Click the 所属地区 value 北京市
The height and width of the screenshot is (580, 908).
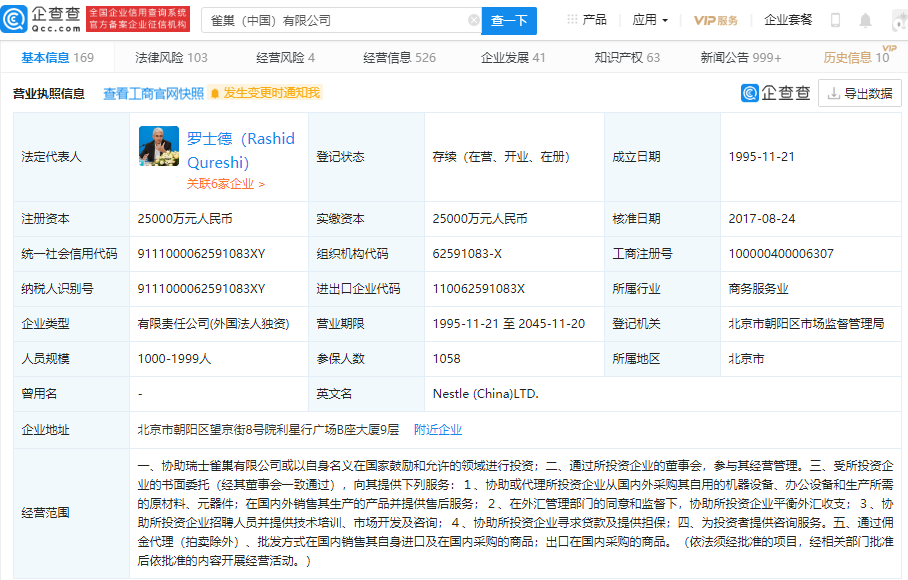(746, 359)
